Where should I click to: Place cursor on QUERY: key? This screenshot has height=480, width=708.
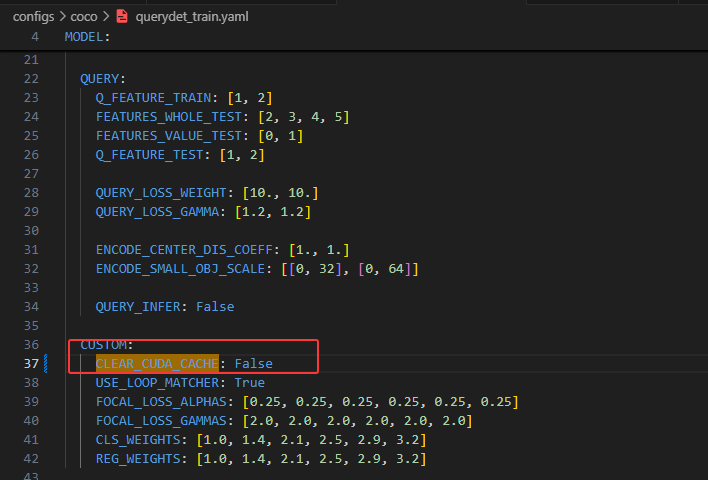[102, 79]
